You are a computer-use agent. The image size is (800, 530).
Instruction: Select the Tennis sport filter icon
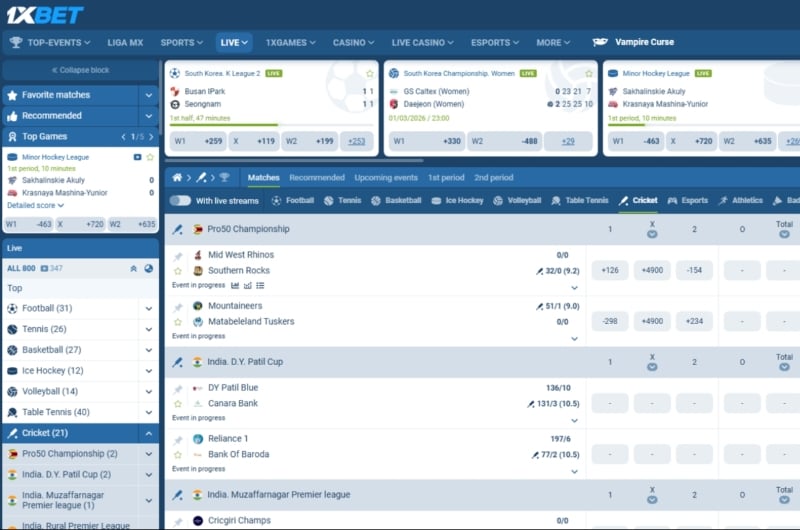point(329,200)
